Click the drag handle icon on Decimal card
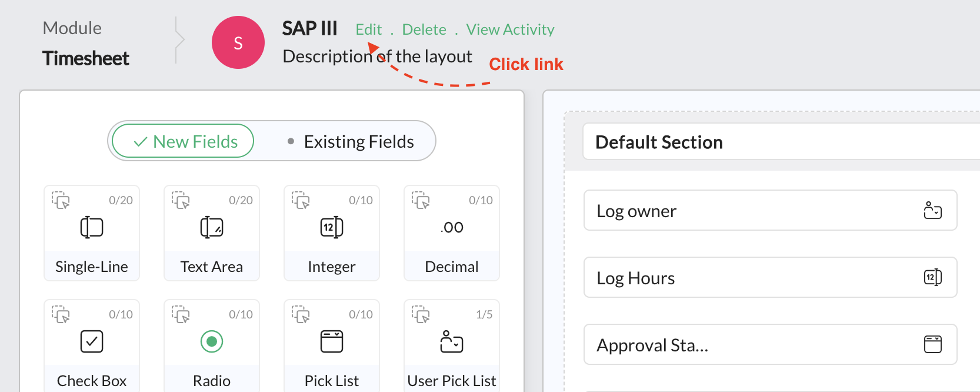980x392 pixels. click(421, 200)
